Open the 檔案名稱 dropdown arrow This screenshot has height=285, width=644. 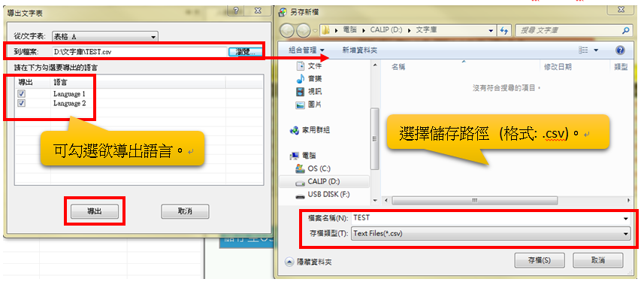coord(626,219)
